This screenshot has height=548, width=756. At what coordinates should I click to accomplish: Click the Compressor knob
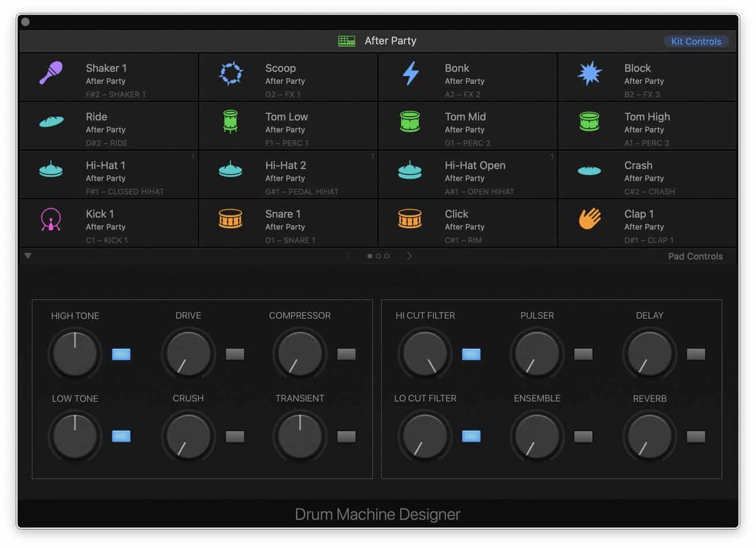point(300,354)
